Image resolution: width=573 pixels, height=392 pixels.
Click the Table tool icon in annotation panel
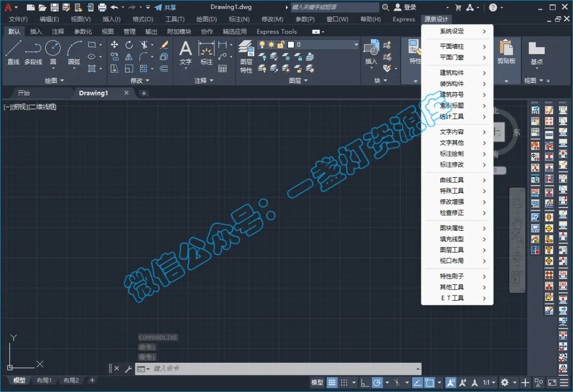pos(222,68)
